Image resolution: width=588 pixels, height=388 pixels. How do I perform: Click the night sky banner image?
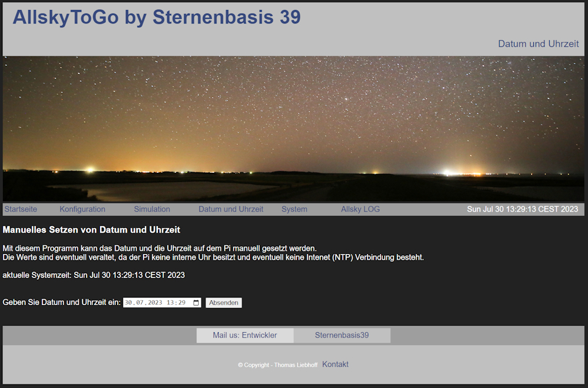click(x=293, y=129)
